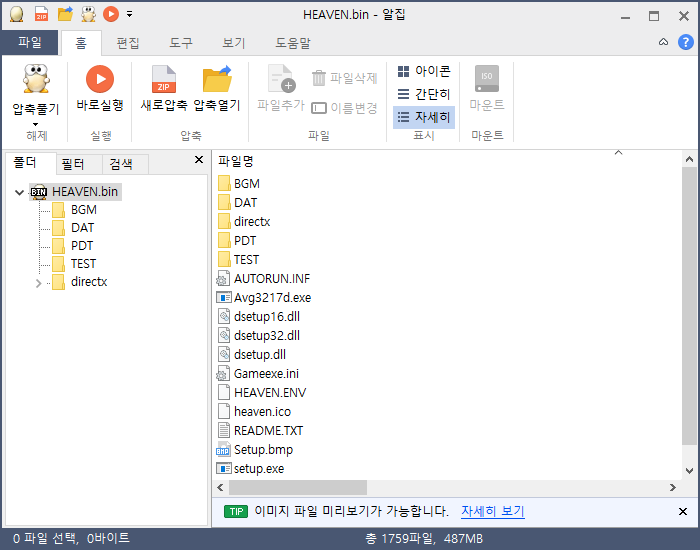Close the folder side panel

tap(199, 160)
